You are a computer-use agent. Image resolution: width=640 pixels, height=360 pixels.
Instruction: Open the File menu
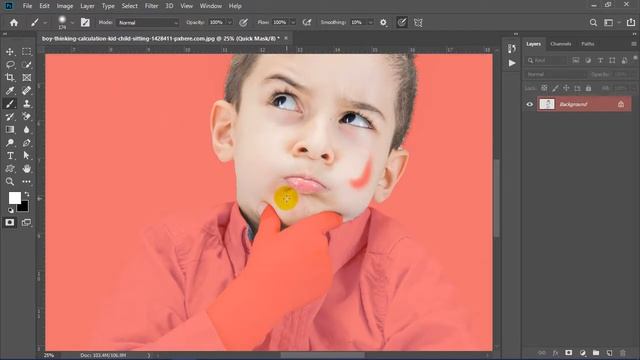tap(27, 6)
